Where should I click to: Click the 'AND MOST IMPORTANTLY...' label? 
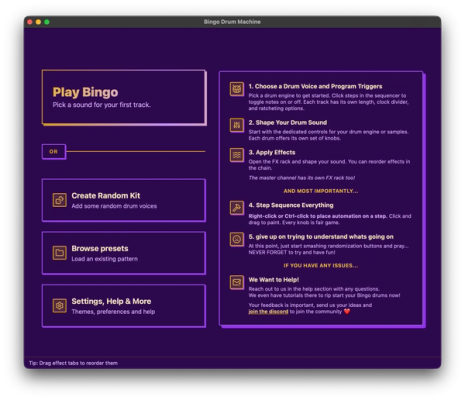coord(321,191)
